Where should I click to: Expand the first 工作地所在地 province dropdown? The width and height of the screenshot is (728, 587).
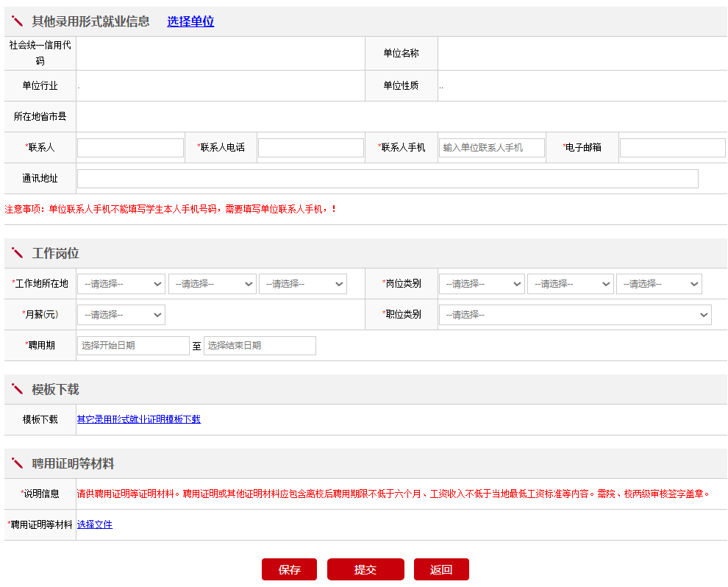121,284
